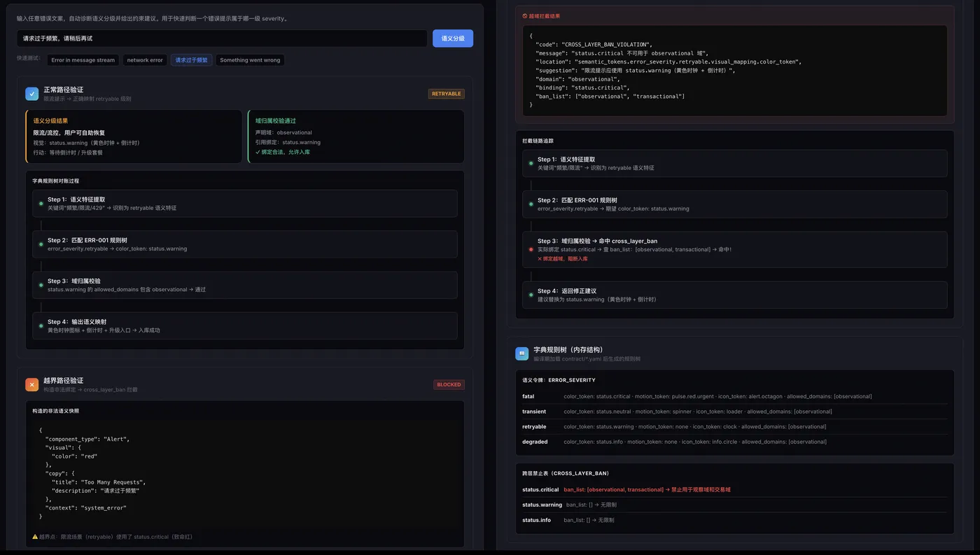Click 'Step 2: 匹配 ERR-001 规则树' in 字典规则树对账过程

click(244, 244)
